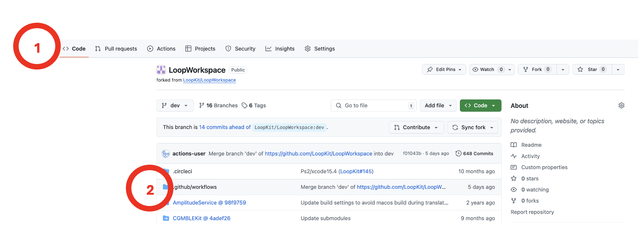Click the history clock icon beside 648 Commits
The width and height of the screenshot is (644, 243).
458,154
